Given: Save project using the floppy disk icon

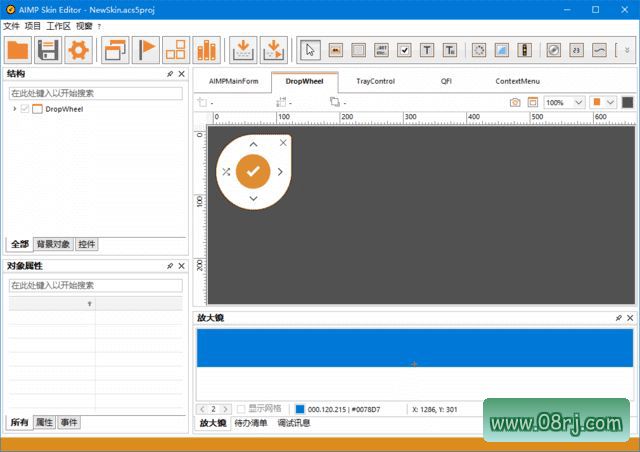Looking at the screenshot, I should (48, 50).
